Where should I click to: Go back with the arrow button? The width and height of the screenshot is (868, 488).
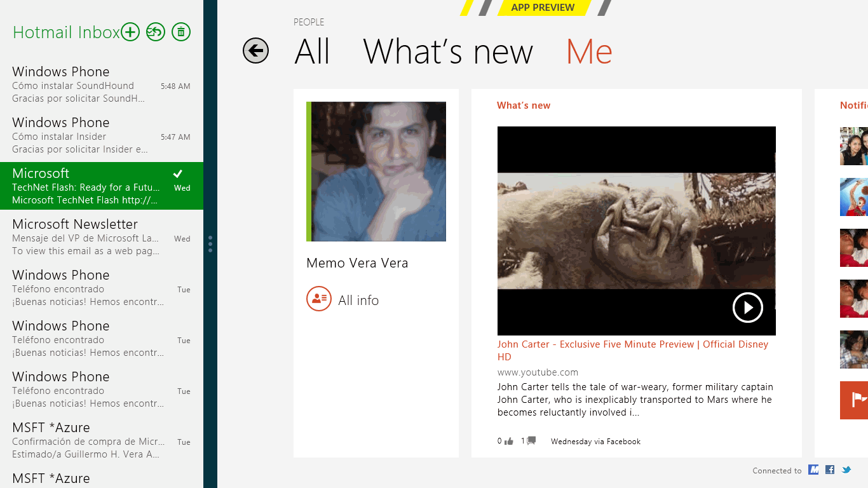tap(255, 51)
